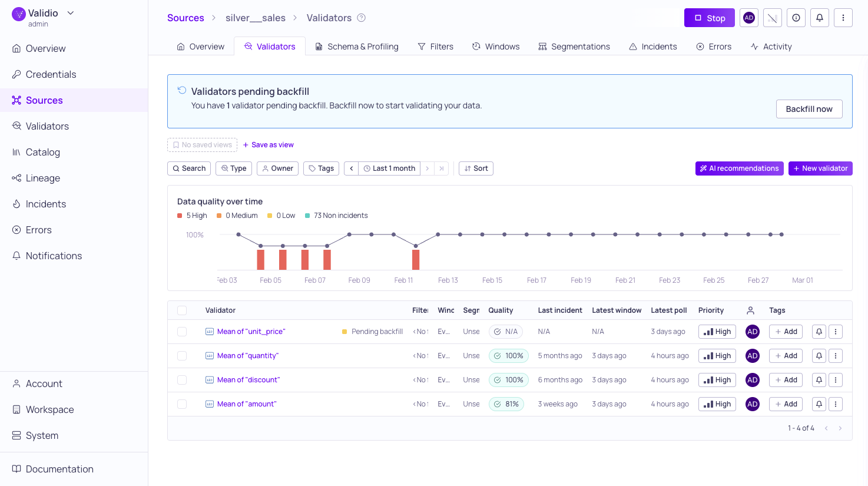Open the Tags filter dropdown
Viewport: 868px width, 486px height.
[321, 168]
